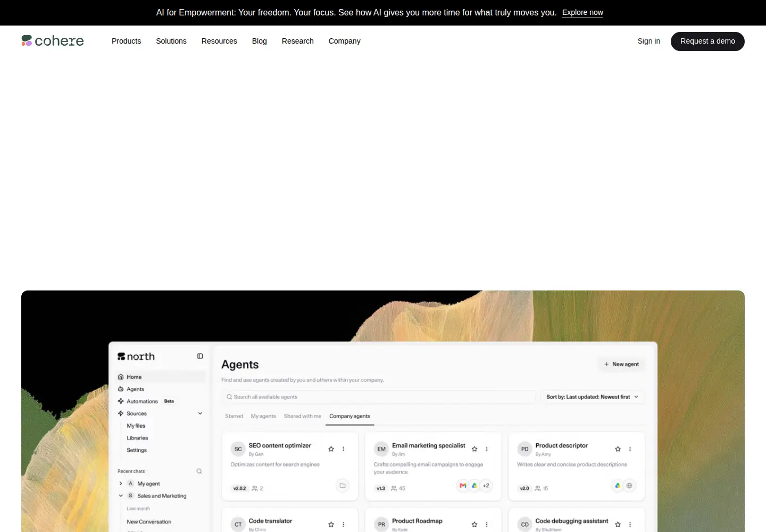This screenshot has height=532, width=766.
Task: Open the Email marketing specialist three-dot menu
Action: [487, 449]
